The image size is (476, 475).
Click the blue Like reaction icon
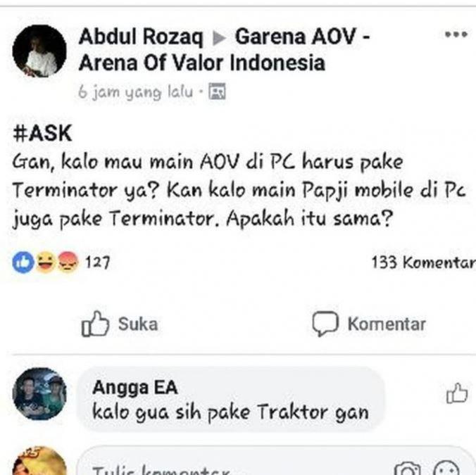coord(23,262)
